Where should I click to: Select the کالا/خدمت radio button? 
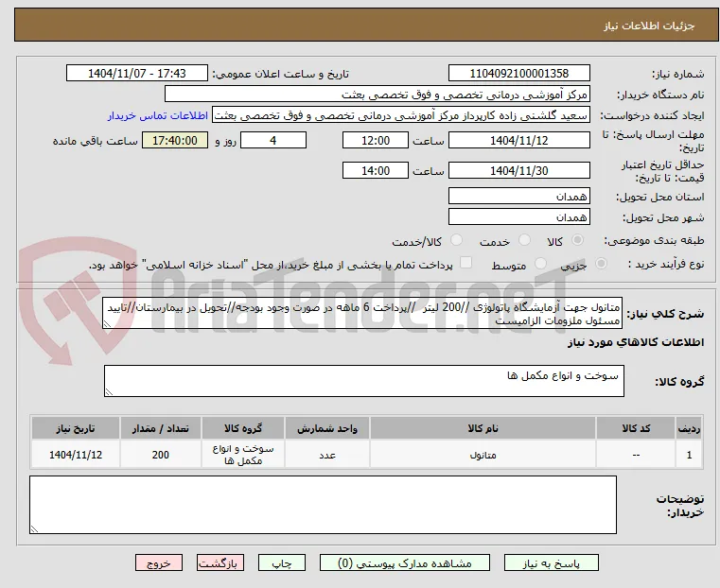click(456, 240)
